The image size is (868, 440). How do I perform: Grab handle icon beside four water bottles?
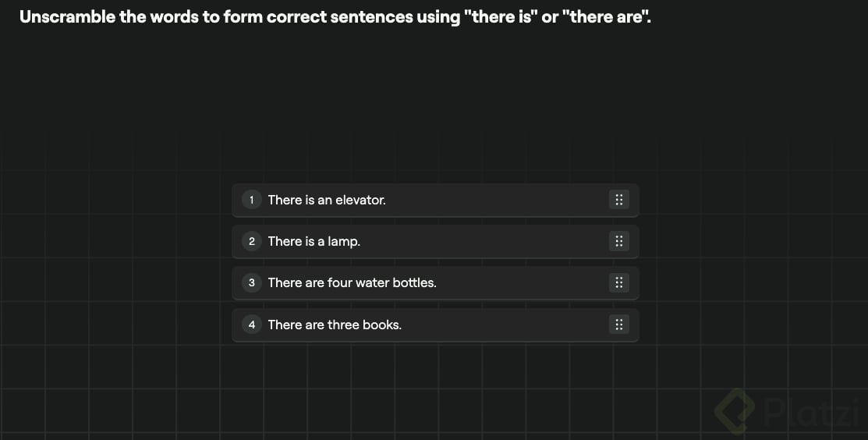[618, 282]
